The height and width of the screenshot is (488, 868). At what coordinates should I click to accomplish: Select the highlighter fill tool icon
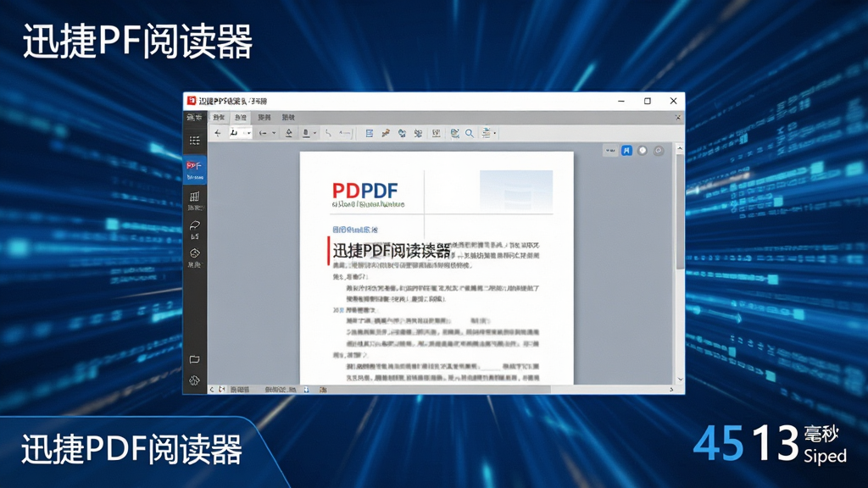tap(288, 133)
